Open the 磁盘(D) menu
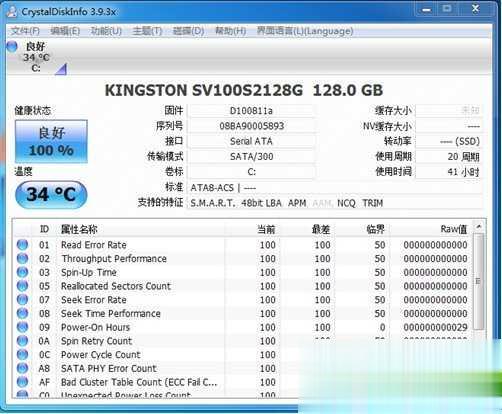The height and width of the screenshot is (414, 502). (188, 31)
